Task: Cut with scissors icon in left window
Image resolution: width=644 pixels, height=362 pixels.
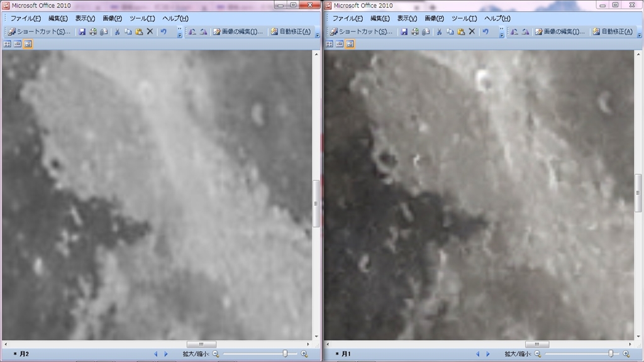Action: click(117, 31)
